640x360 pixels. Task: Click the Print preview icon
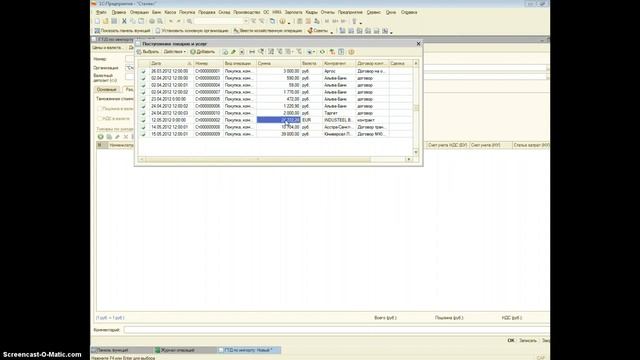click(160, 21)
